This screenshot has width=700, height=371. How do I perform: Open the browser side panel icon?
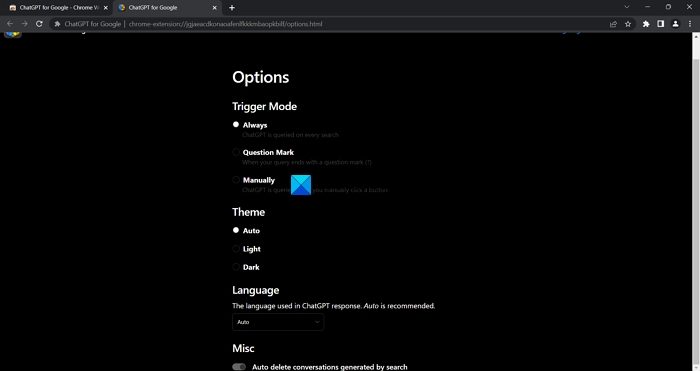click(661, 24)
